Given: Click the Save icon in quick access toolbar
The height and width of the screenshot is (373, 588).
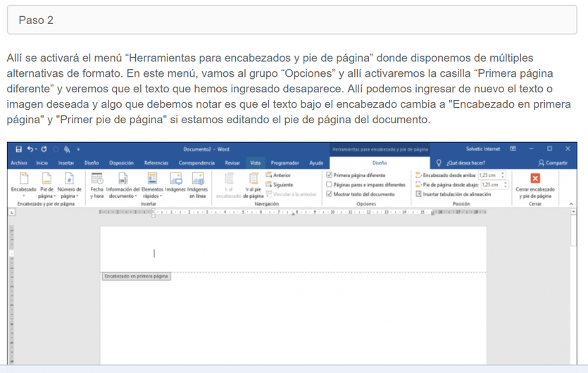Looking at the screenshot, I should coord(19,149).
